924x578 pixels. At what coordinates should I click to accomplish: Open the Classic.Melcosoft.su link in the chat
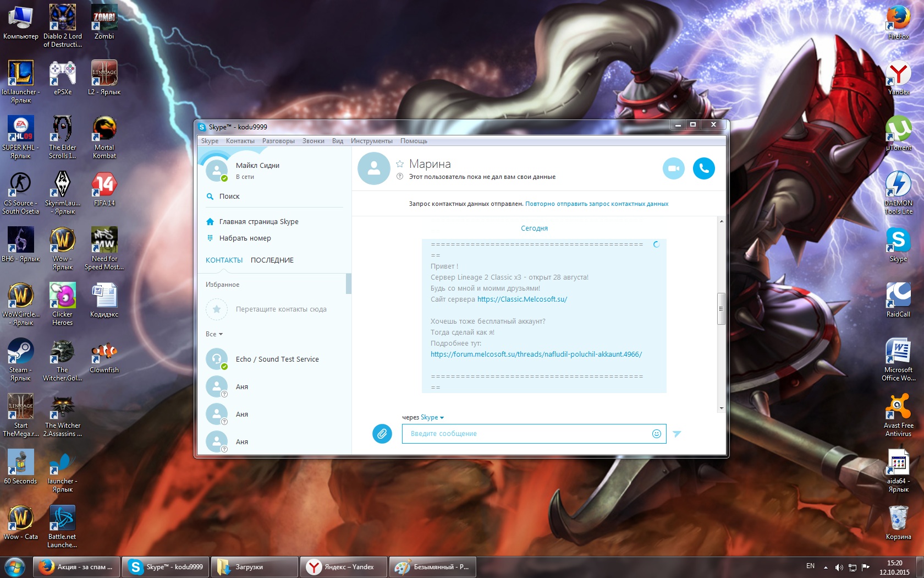tap(522, 299)
